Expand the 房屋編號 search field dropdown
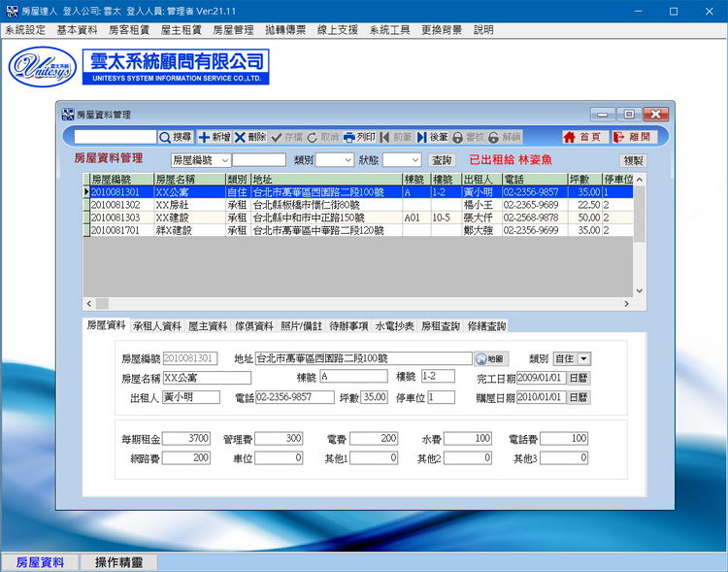This screenshot has height=572, width=728. 225,160
